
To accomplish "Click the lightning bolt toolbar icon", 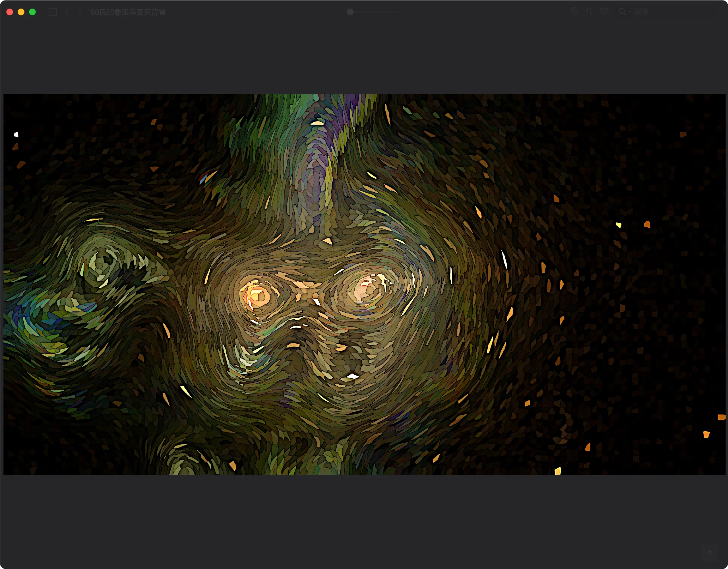I will [x=574, y=12].
